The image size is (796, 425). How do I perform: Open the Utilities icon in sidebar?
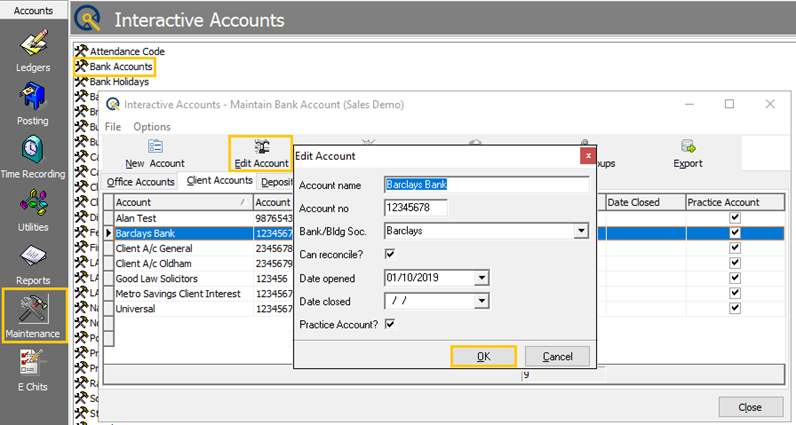coord(34,203)
